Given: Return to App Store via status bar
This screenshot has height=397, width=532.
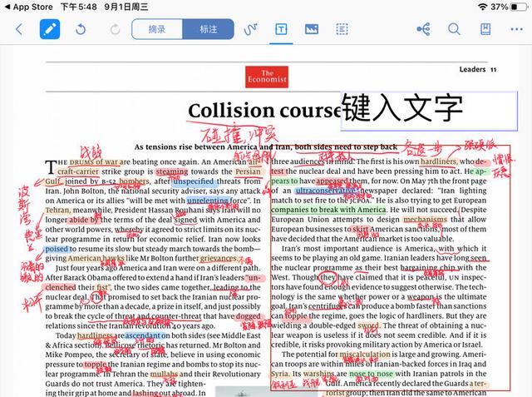Looking at the screenshot, I should [x=29, y=7].
